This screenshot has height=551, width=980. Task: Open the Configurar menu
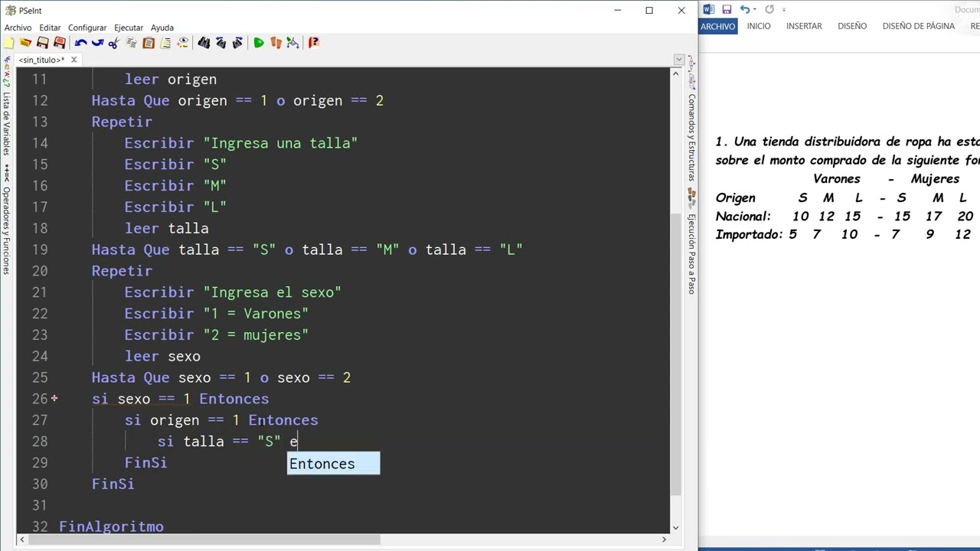click(87, 28)
